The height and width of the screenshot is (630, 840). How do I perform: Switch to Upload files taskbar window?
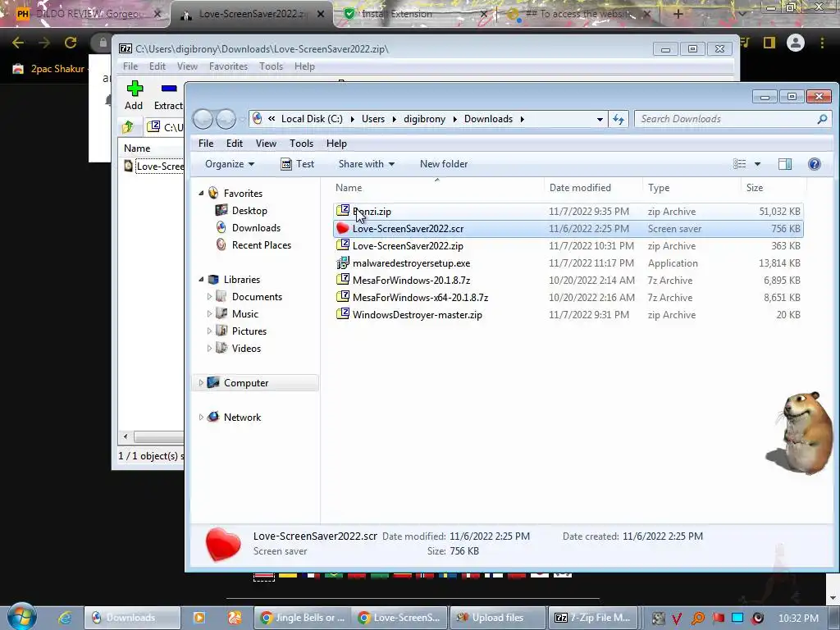pos(496,618)
